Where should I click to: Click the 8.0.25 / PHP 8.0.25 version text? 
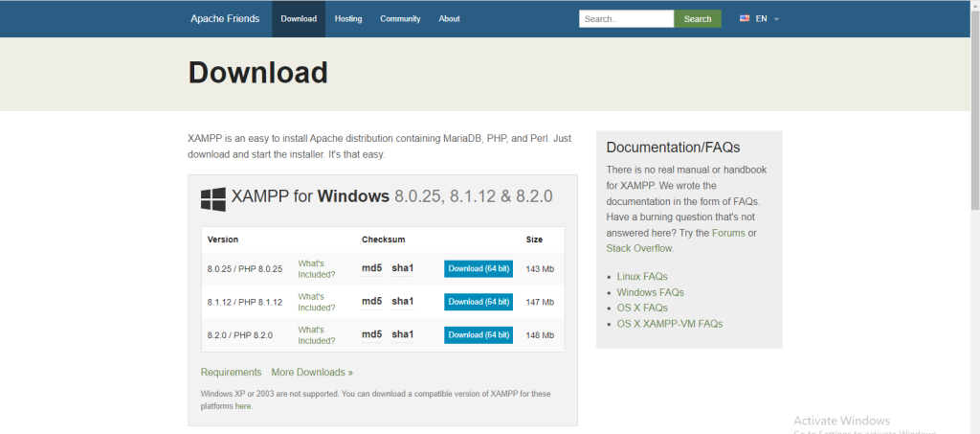(245, 269)
